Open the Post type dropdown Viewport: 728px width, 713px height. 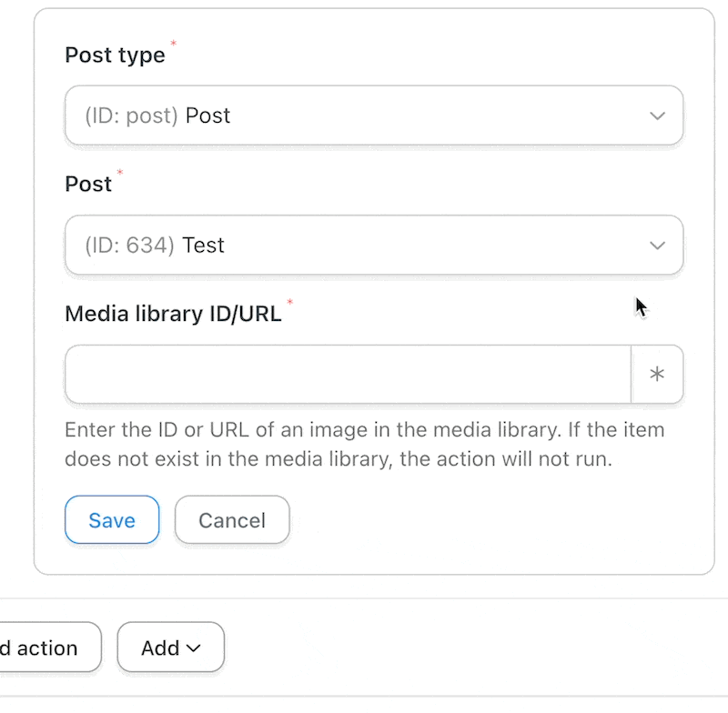click(x=374, y=115)
